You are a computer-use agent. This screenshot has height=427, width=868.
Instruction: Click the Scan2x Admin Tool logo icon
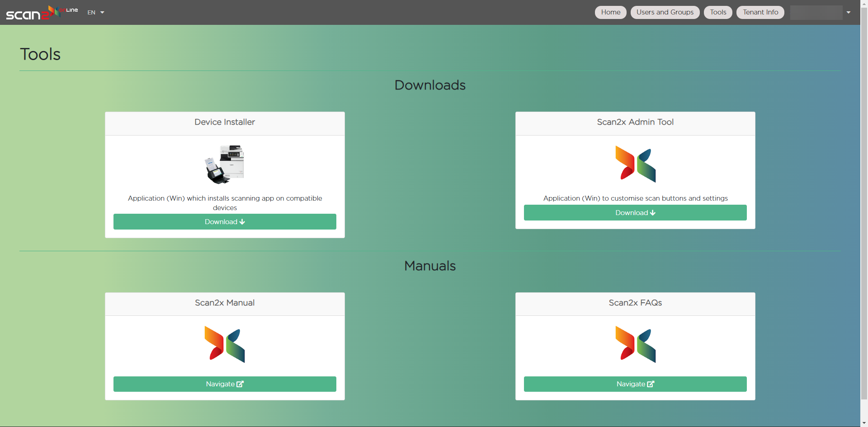point(635,164)
